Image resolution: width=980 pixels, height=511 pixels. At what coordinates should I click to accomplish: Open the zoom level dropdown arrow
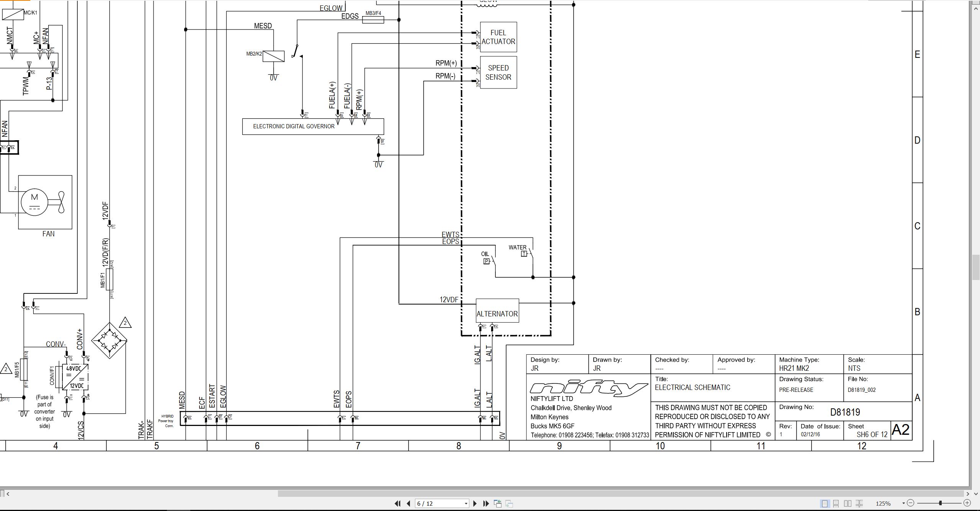coord(903,503)
